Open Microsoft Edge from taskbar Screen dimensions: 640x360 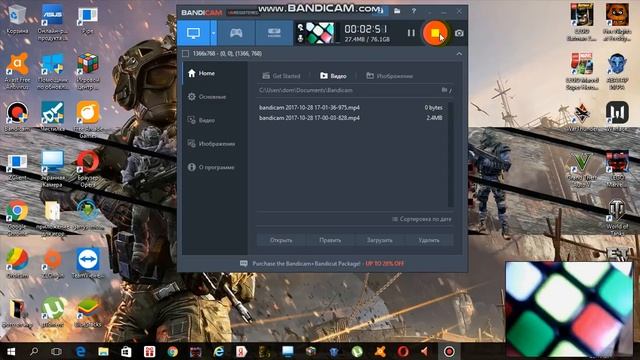80,351
